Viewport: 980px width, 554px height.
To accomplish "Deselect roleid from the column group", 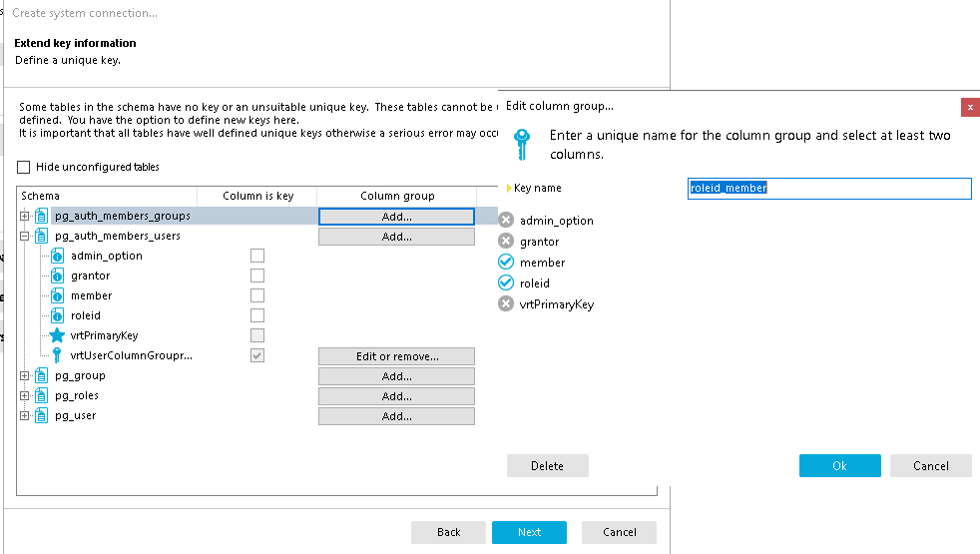I will click(x=506, y=282).
